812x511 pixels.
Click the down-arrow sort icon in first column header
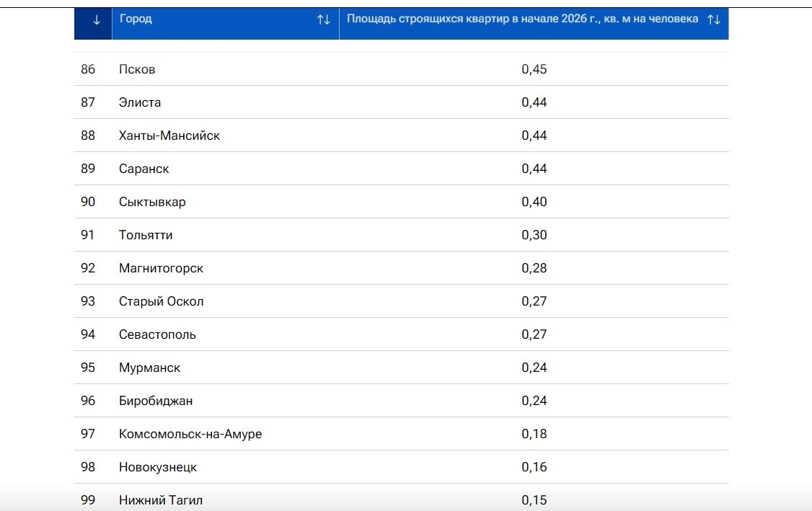click(97, 20)
